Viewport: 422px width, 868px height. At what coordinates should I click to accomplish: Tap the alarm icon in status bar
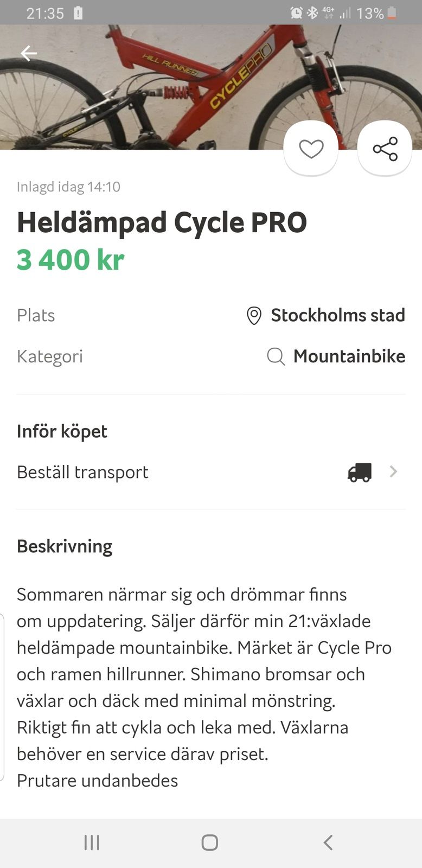[296, 12]
